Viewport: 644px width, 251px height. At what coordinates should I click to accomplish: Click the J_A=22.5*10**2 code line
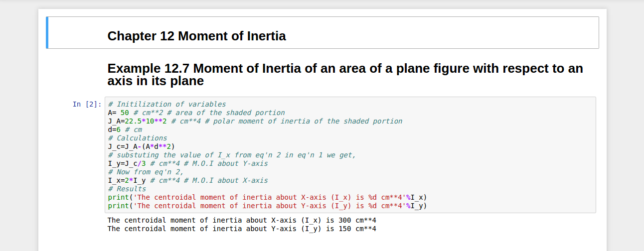pos(137,121)
